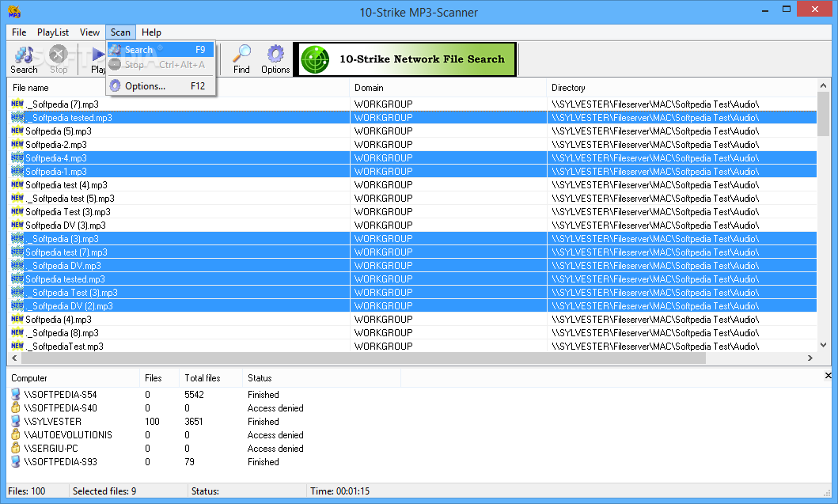This screenshot has height=504, width=838.
Task: Select computer row \\SOFTPEDIA-S93
Action: point(203,462)
